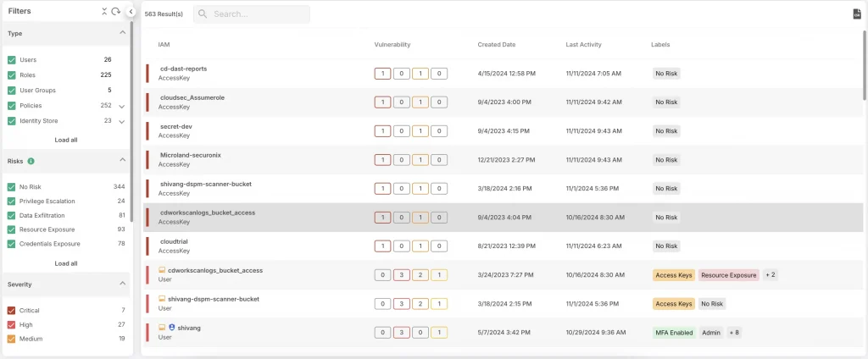Click access key icon on cdworkscanlogs_bucket_access user

tap(162, 270)
